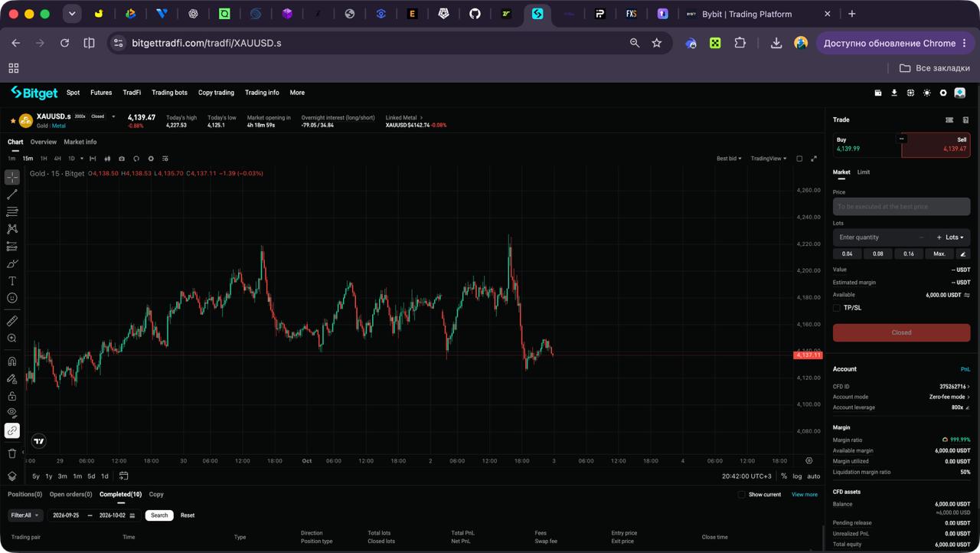The height and width of the screenshot is (553, 980).
Task: Select the 0.08 lots quick button
Action: pos(878,254)
